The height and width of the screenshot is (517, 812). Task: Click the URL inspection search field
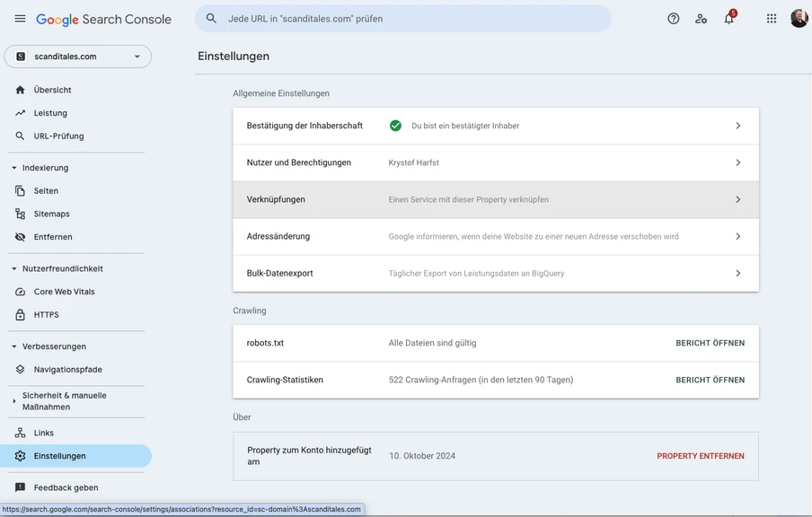402,19
